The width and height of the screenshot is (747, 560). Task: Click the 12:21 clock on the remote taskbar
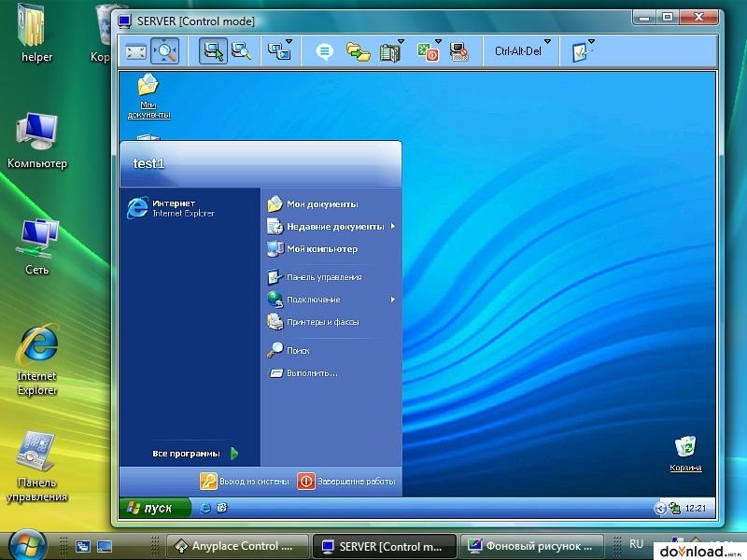tap(695, 509)
